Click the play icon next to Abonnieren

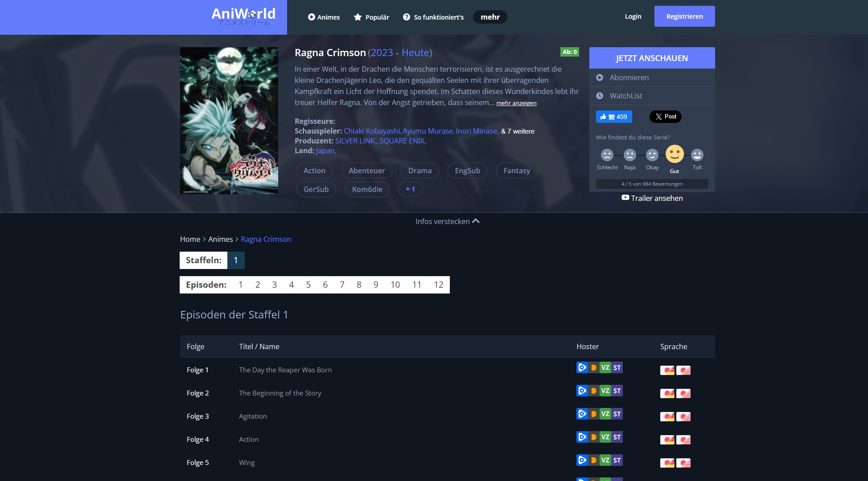[600, 77]
